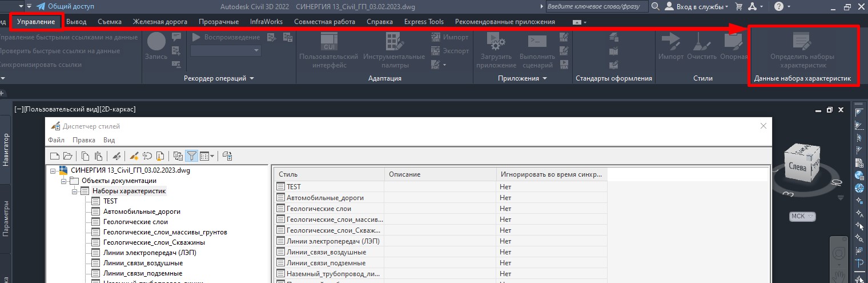The height and width of the screenshot is (283, 868).
Task: Open a drawing with the folder icon
Action: pyautogui.click(x=67, y=156)
